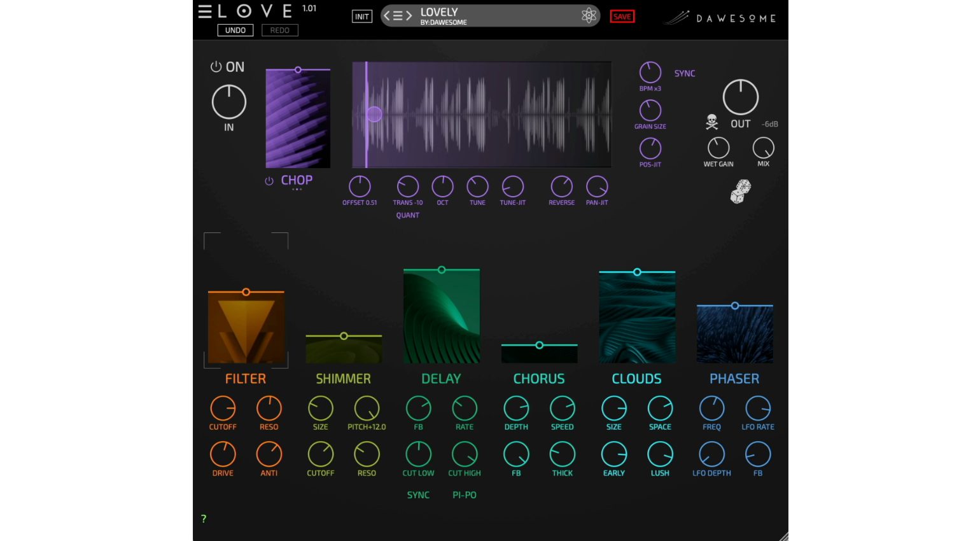The width and height of the screenshot is (980, 541).
Task: Click the OFFSET 0.51 knob
Action: (x=360, y=186)
